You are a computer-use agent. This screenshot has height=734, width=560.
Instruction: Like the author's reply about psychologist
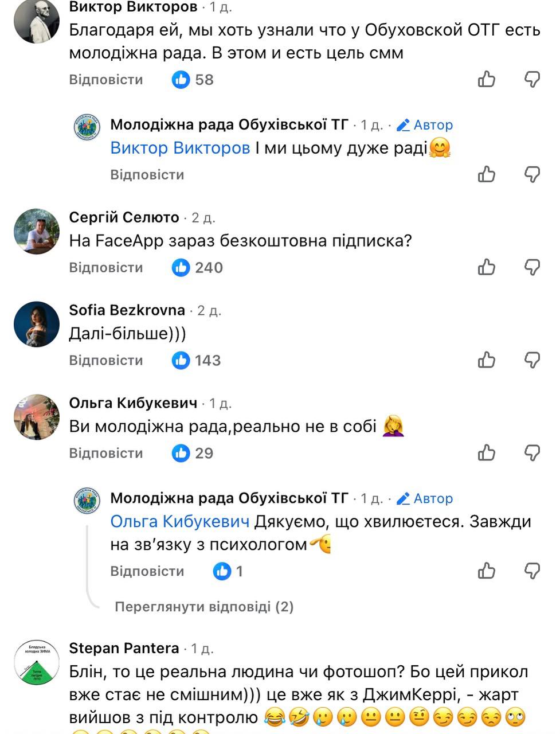(487, 571)
